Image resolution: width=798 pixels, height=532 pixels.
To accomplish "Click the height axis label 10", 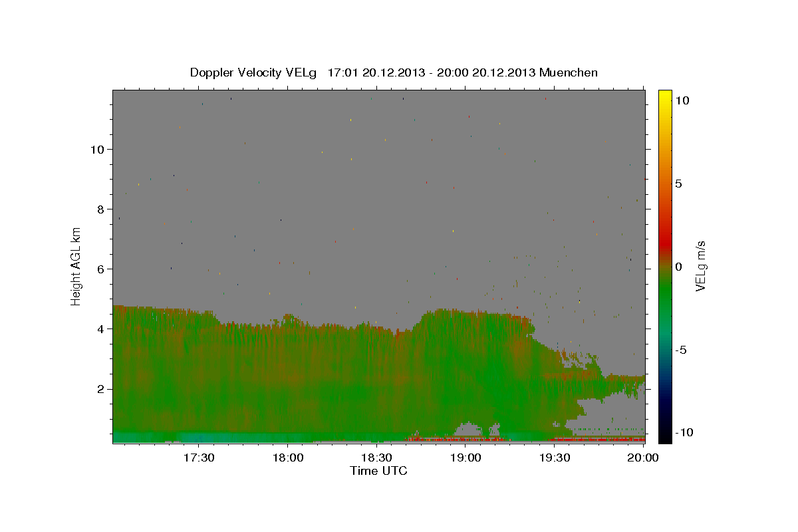I will click(98, 149).
